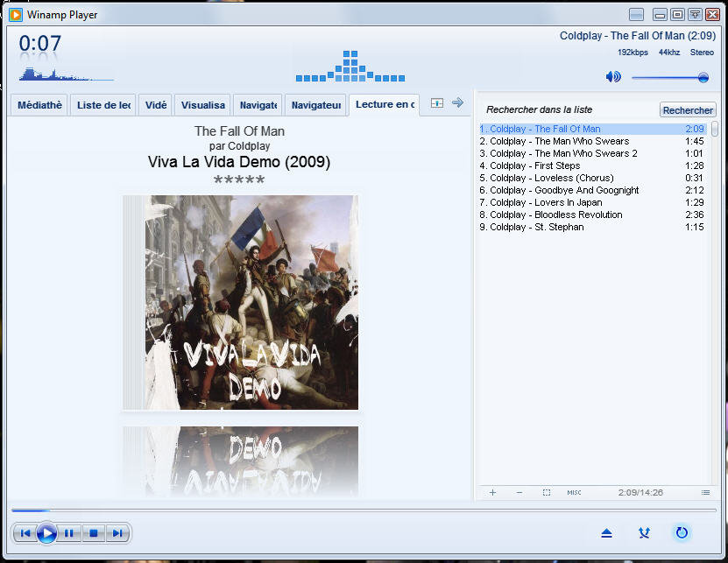728x563 pixels.
Task: Pause the current song
Action: [68, 533]
